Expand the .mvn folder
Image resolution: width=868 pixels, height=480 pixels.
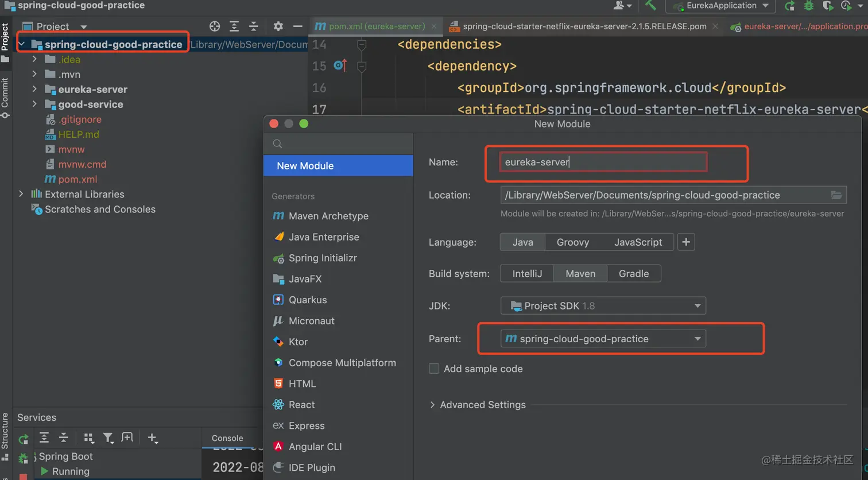34,74
